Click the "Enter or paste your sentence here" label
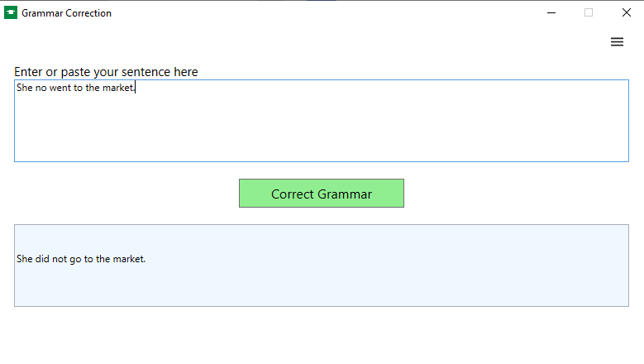Image resolution: width=644 pixels, height=364 pixels. tap(106, 72)
